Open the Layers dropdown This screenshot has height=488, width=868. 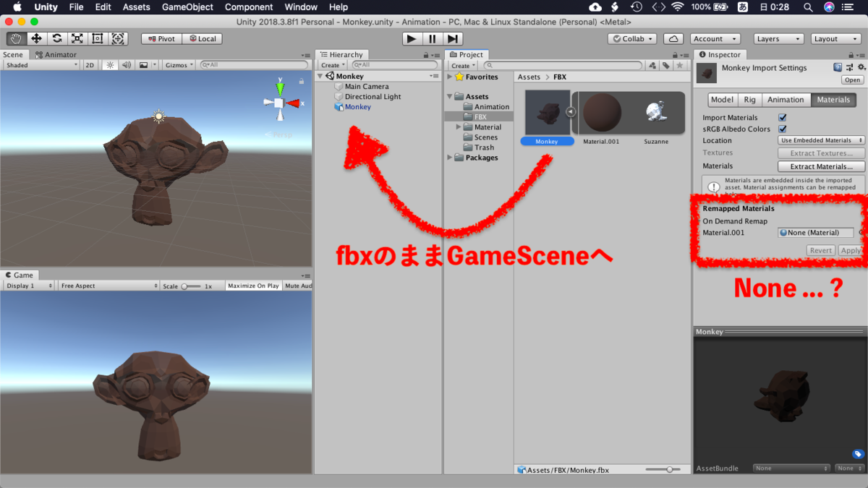778,38
